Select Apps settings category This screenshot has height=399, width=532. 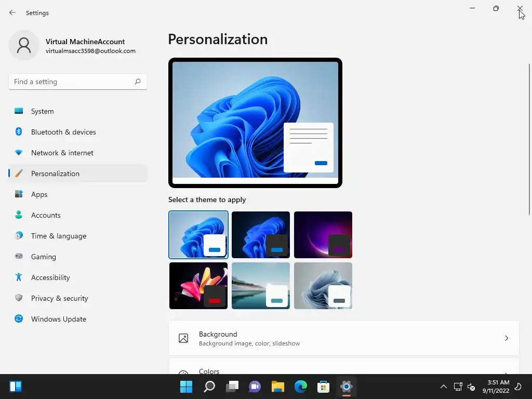click(x=78, y=194)
